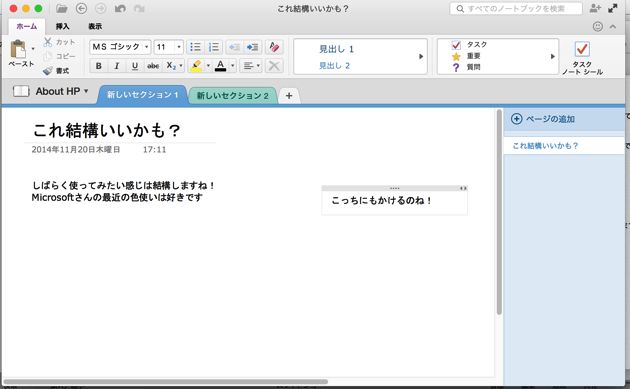
Task: Click the line Microsoftさんの最近の色使いは好きです
Action: 117,197
